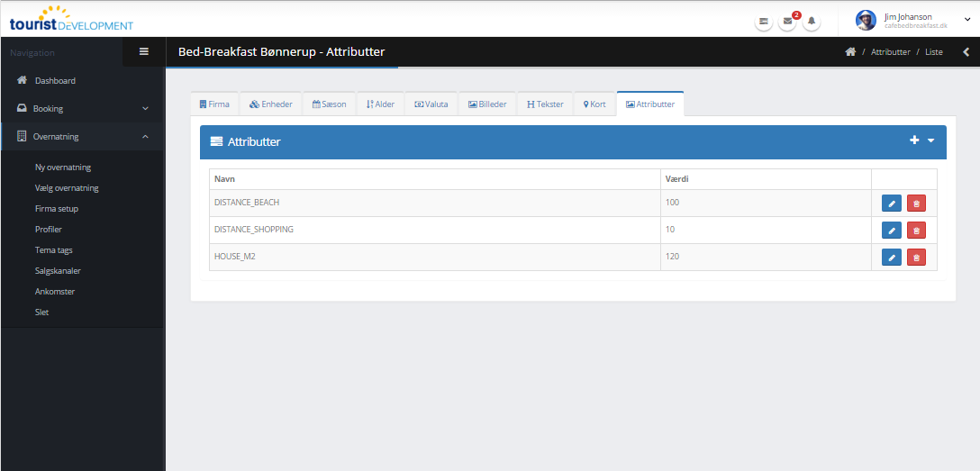Viewport: 980px width, 471px height.
Task: Click the home breadcrumb icon
Action: [849, 52]
